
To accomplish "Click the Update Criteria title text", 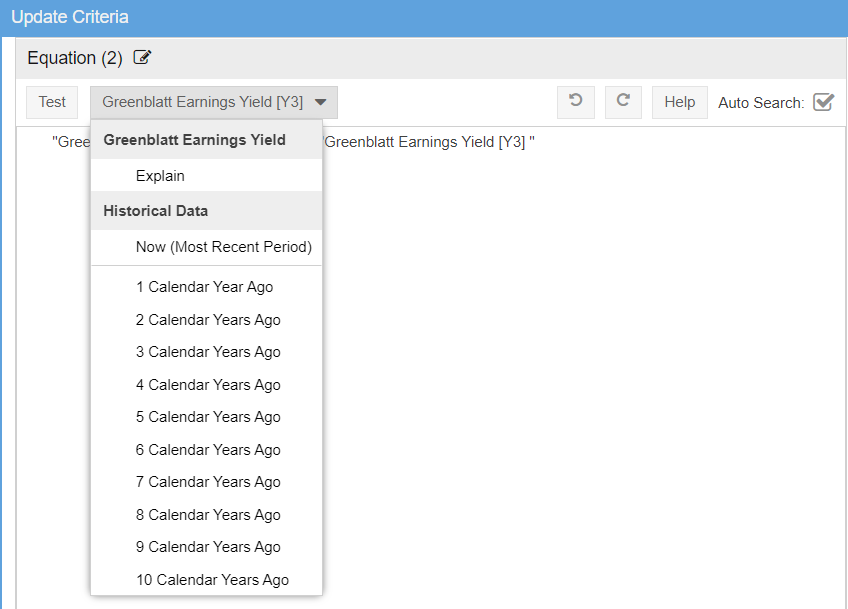I will click(x=70, y=17).
